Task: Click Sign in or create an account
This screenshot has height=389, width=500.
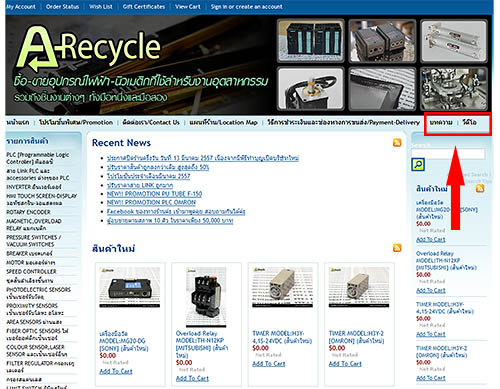Action: [x=246, y=7]
